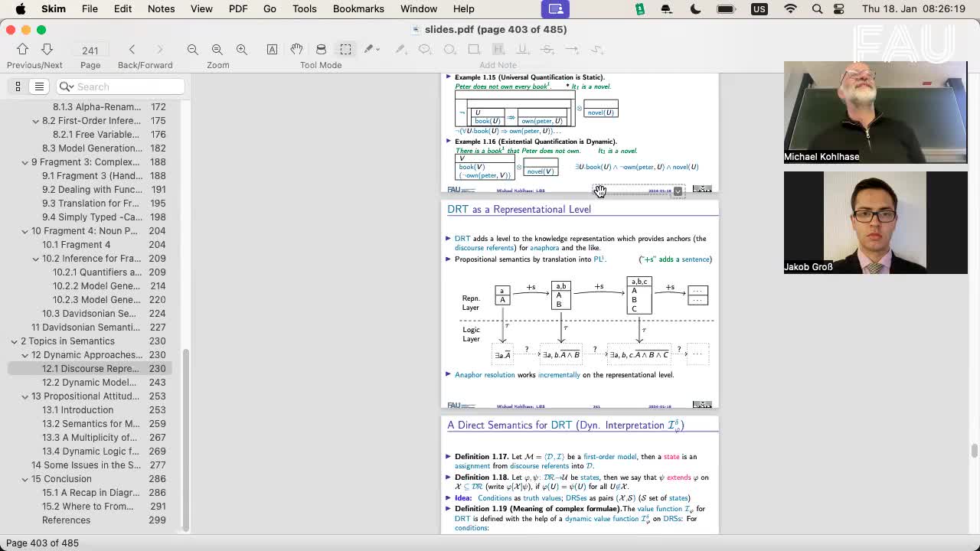Collapse 13 Propositional Attitudes outline entry
The width and height of the screenshot is (980, 551).
(24, 396)
